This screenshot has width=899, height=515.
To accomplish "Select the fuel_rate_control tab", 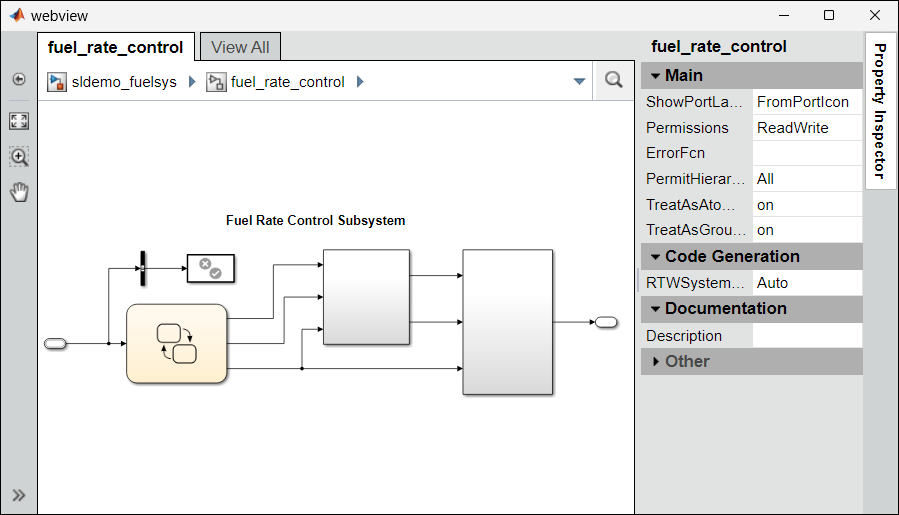I will tap(115, 47).
